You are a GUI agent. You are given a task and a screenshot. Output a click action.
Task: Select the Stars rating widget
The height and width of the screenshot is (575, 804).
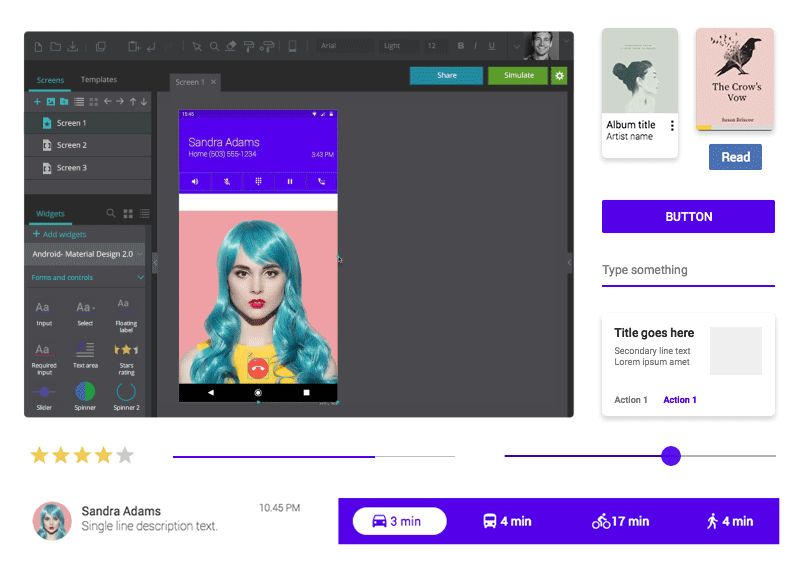126,359
